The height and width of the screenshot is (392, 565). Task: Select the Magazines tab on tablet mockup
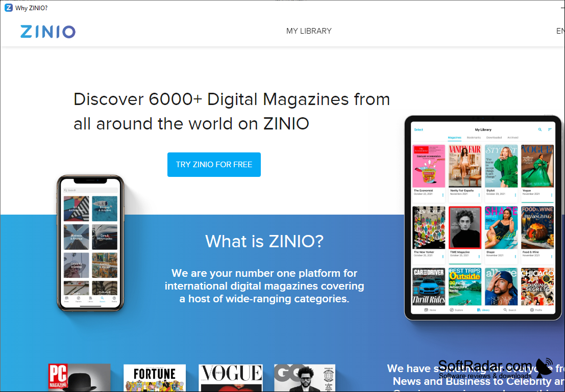pyautogui.click(x=454, y=138)
